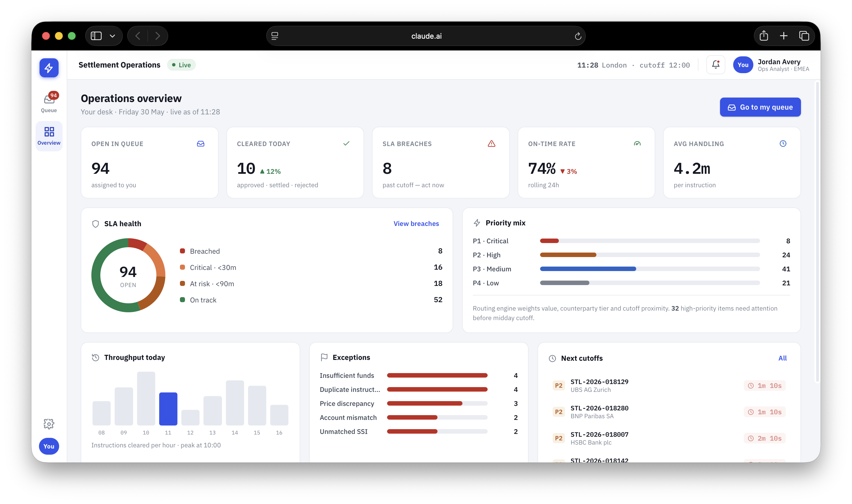Open the View breaches link
This screenshot has width=852, height=504.
(416, 223)
